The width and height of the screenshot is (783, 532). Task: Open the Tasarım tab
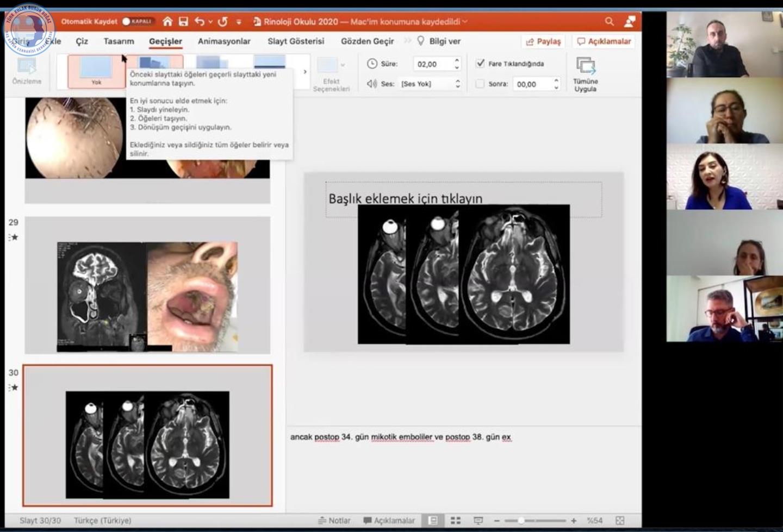[x=119, y=41]
